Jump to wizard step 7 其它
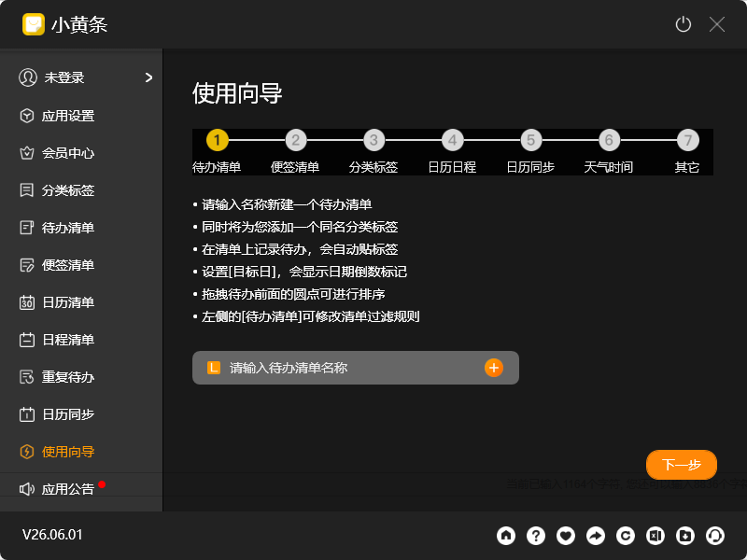 tap(688, 140)
